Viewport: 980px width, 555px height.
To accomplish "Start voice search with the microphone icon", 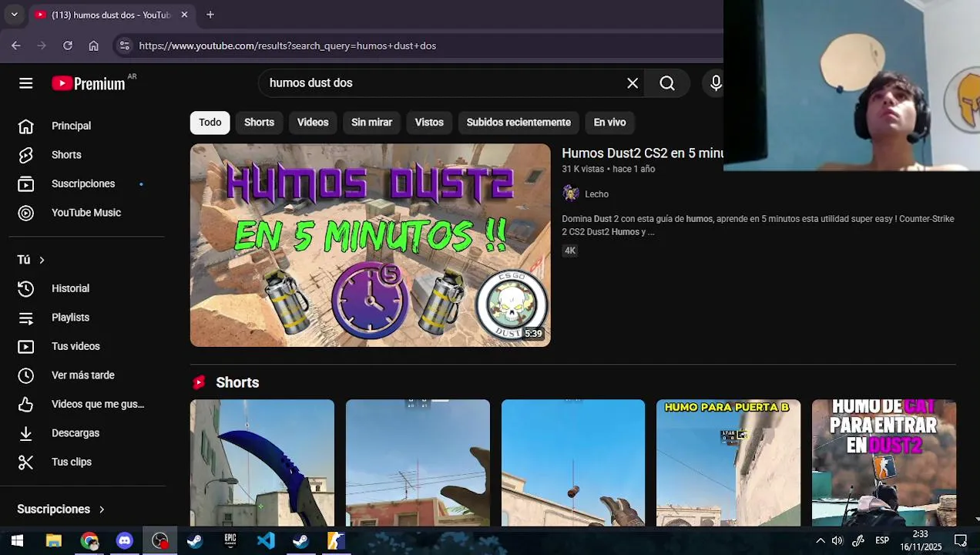I will [x=716, y=83].
